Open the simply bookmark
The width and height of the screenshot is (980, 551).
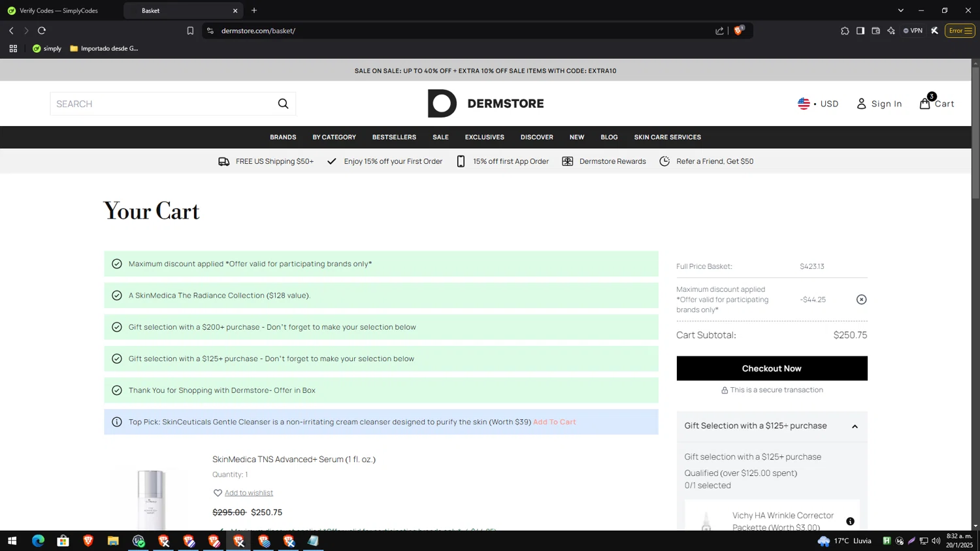(47, 48)
